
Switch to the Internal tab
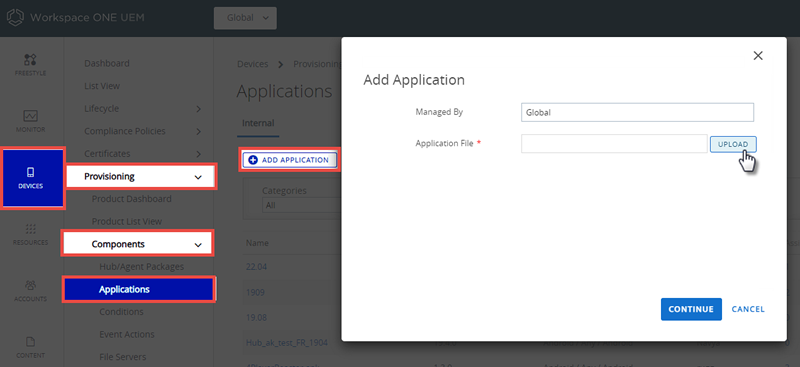[258, 123]
